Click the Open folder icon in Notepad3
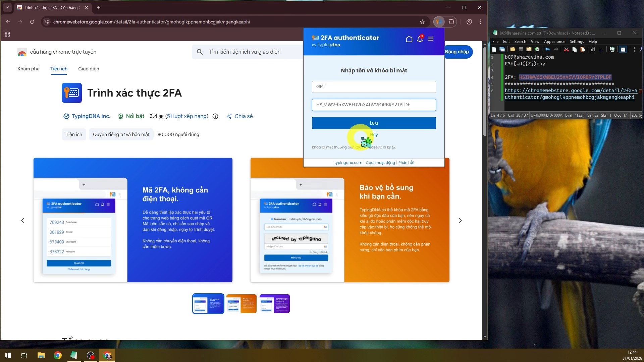 point(513,49)
